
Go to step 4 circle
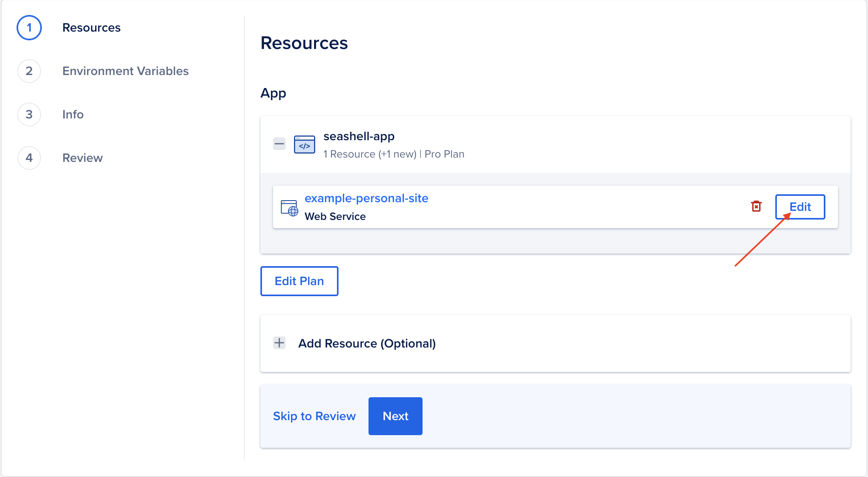pyautogui.click(x=29, y=158)
